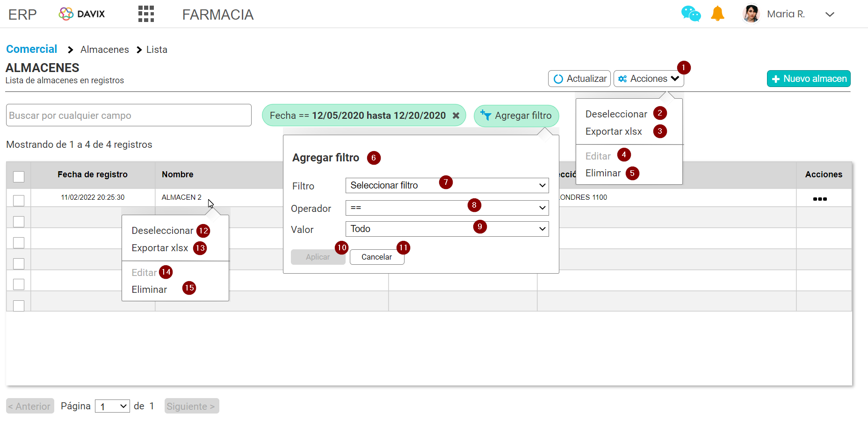Open the Operador dropdown
Screen dimensions: 868x421
[x=447, y=207]
